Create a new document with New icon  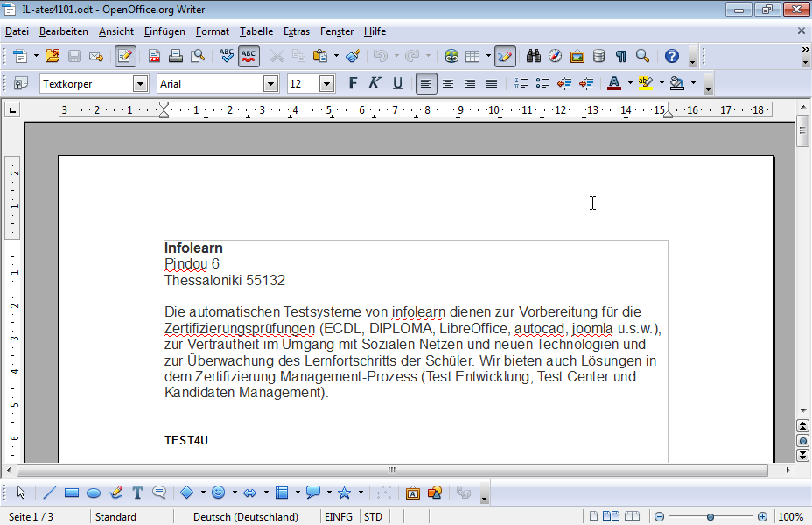click(x=19, y=56)
